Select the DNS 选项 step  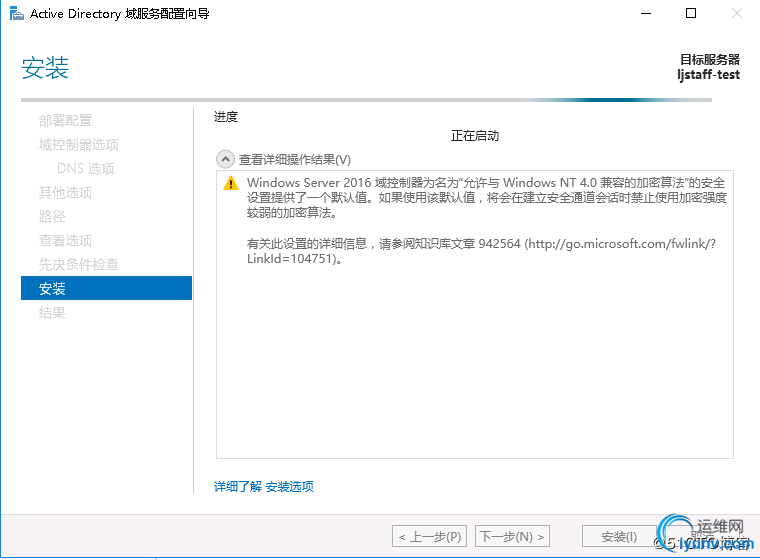click(x=85, y=168)
